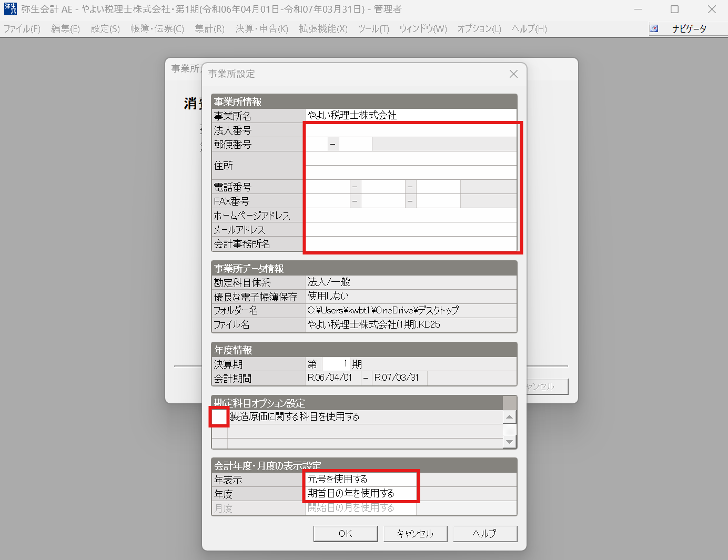Click the 法人番号 input field
The height and width of the screenshot is (560, 728).
[x=411, y=130]
